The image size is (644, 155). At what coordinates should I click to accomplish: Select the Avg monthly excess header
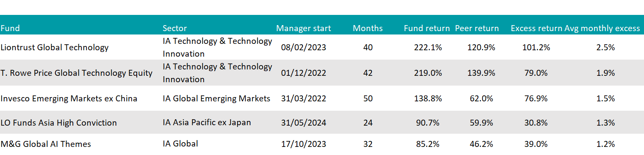point(602,29)
